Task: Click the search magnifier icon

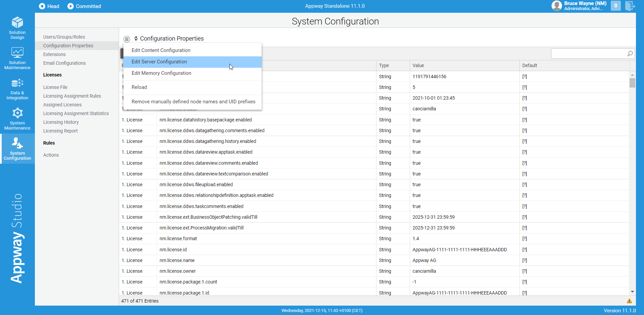Action: click(630, 53)
